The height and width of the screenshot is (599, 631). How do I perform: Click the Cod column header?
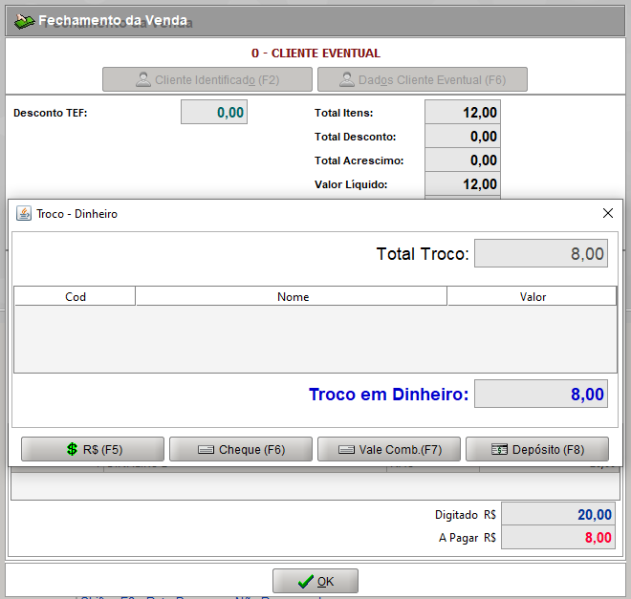coord(75,296)
